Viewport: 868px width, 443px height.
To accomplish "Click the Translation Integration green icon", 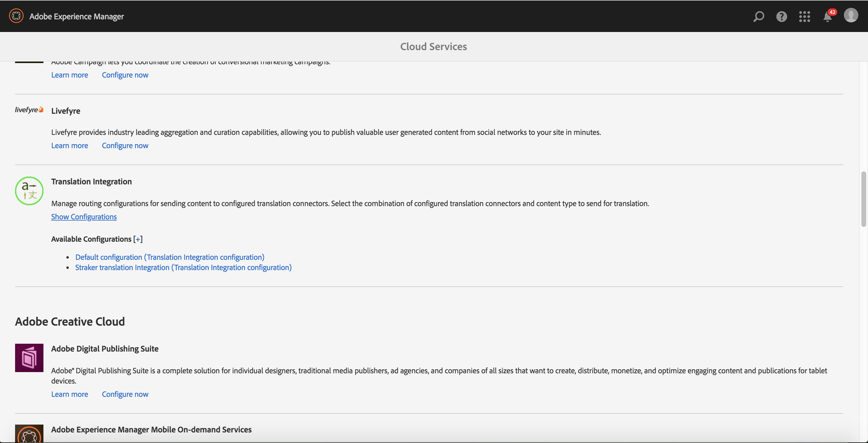I will pos(29,191).
